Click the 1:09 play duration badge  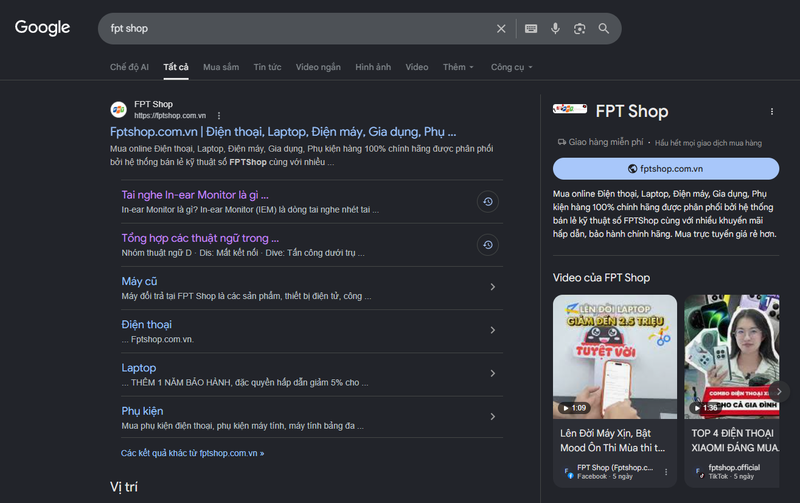pos(574,408)
